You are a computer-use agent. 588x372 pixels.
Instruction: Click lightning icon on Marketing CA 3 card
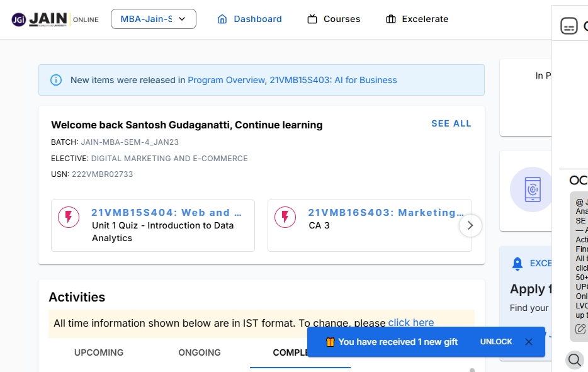285,217
